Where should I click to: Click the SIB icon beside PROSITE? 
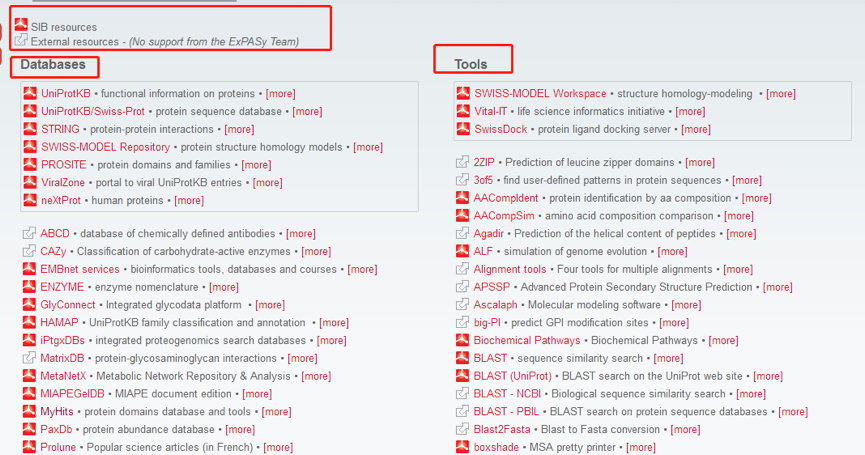30,164
